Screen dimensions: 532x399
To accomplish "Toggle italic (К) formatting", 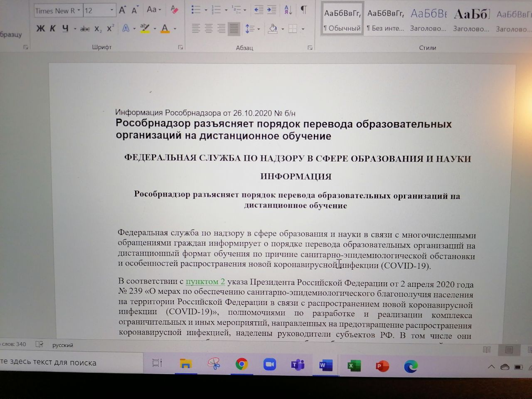I will [52, 29].
